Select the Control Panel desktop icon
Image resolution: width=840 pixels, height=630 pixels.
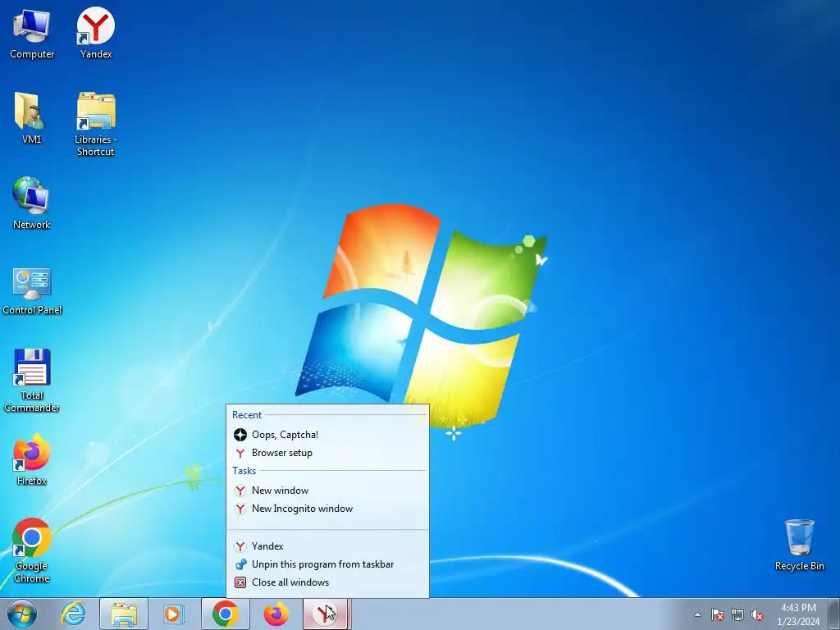(32, 291)
